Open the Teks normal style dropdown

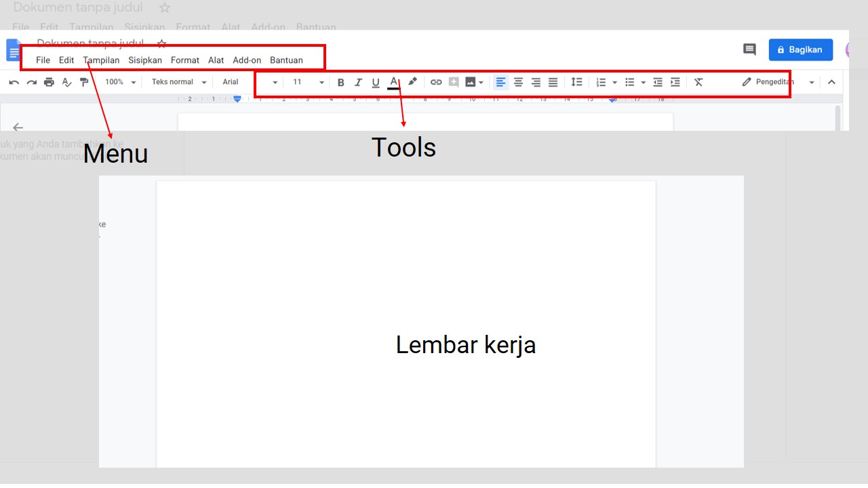click(x=178, y=81)
